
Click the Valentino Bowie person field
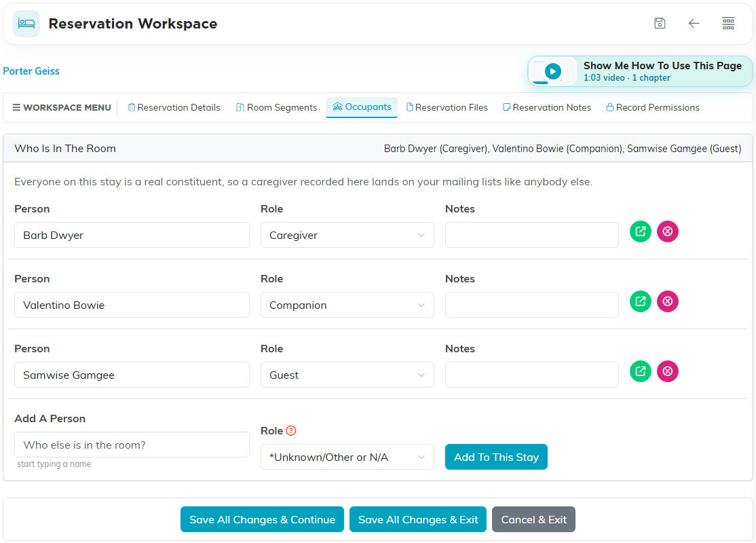132,305
